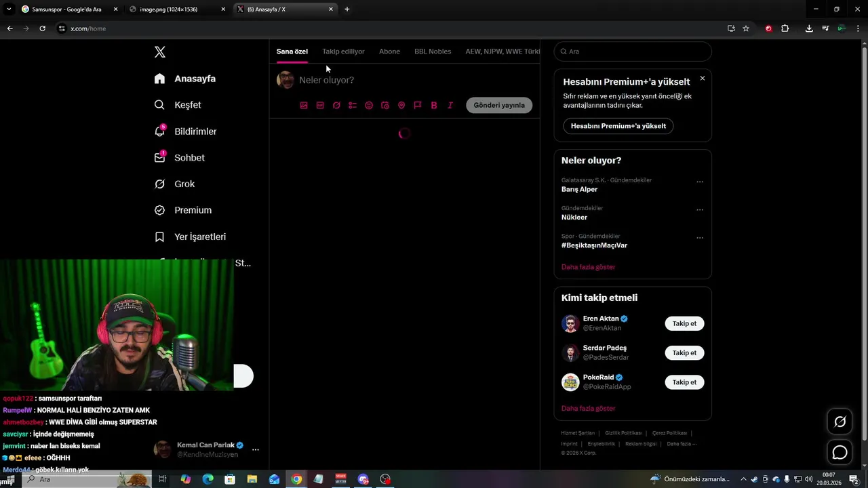The image size is (868, 488).
Task: Open Gizlilik Politikası footer link
Action: [623, 433]
